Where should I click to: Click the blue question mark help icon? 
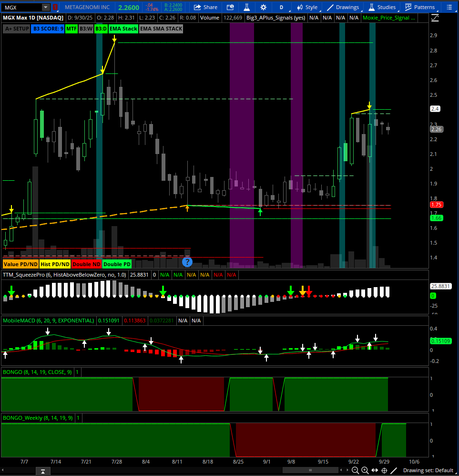click(x=187, y=261)
